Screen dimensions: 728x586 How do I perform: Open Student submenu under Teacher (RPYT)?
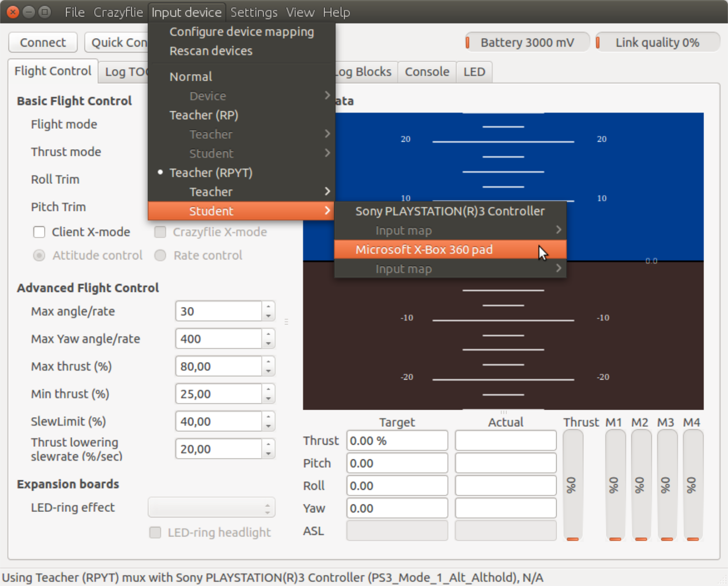point(241,211)
